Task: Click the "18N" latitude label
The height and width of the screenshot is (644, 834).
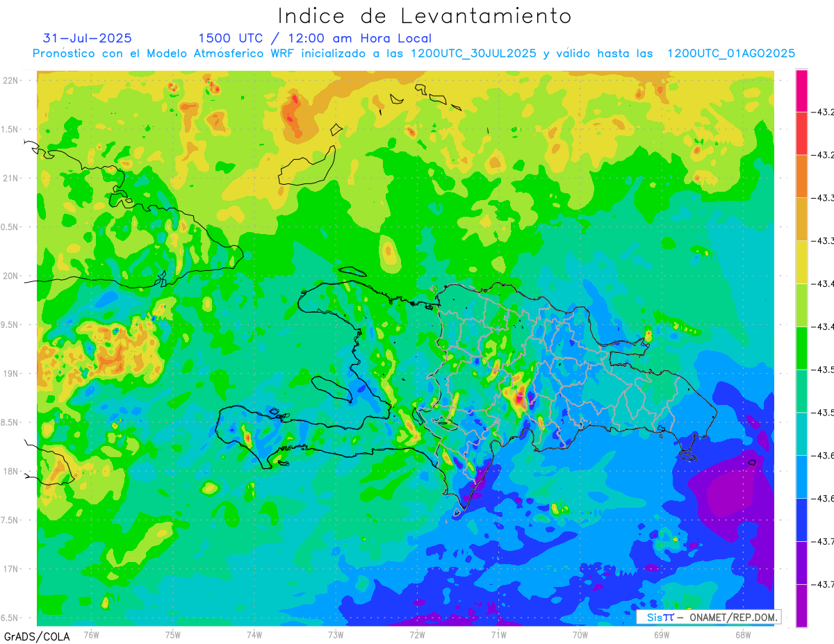Action: click(11, 471)
